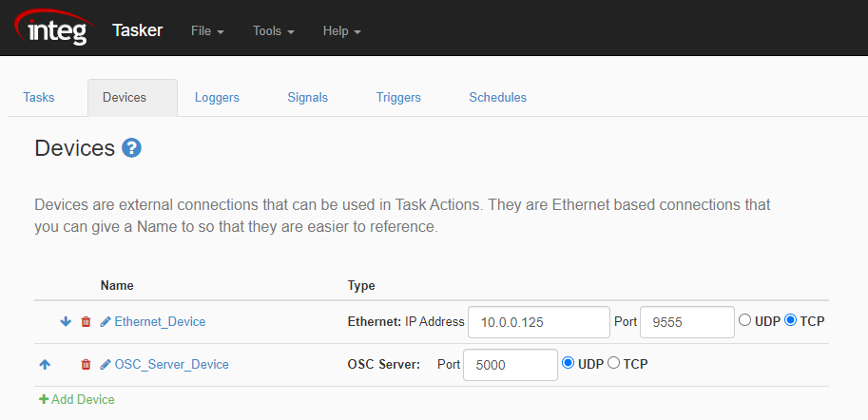Move OSC_Server_Device up with the arrow icon
The image size is (868, 420).
click(45, 365)
